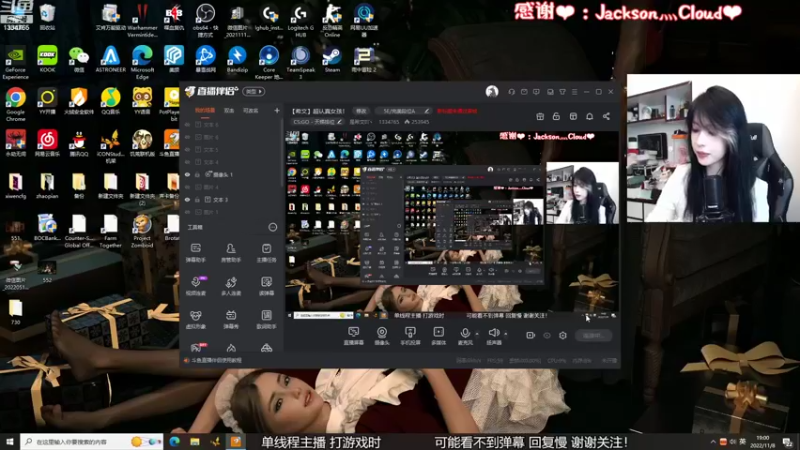Click the bell notification icon in the header
The height and width of the screenshot is (450, 800).
point(589,116)
